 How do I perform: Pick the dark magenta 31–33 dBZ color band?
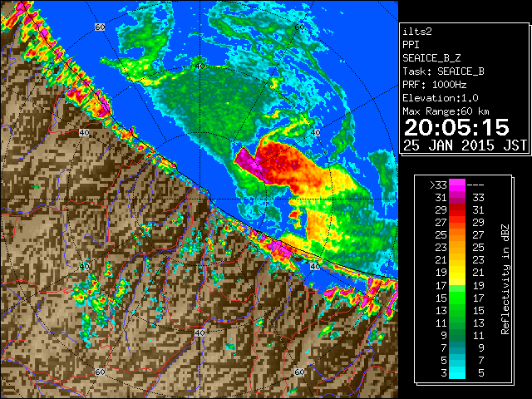[x=457, y=198]
